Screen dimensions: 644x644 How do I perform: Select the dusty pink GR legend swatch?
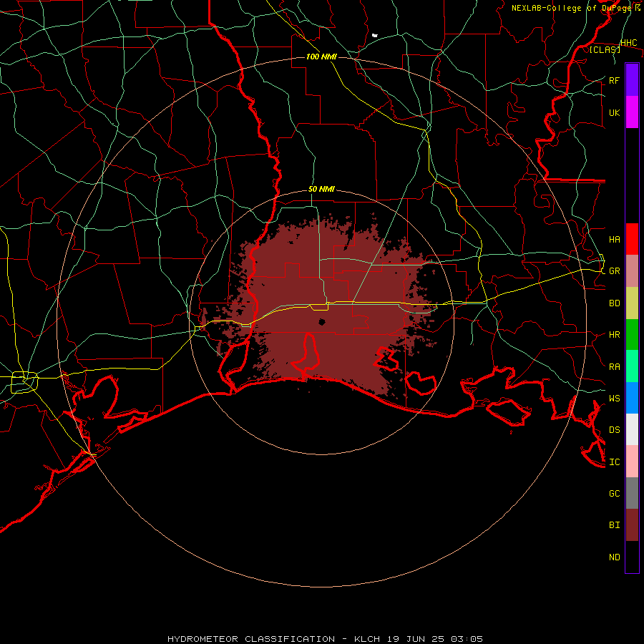pos(632,270)
